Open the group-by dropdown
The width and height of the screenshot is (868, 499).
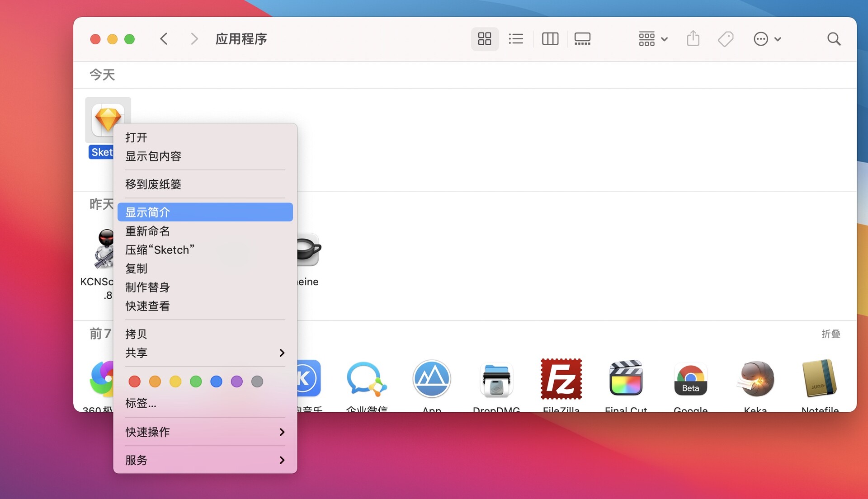tap(653, 39)
